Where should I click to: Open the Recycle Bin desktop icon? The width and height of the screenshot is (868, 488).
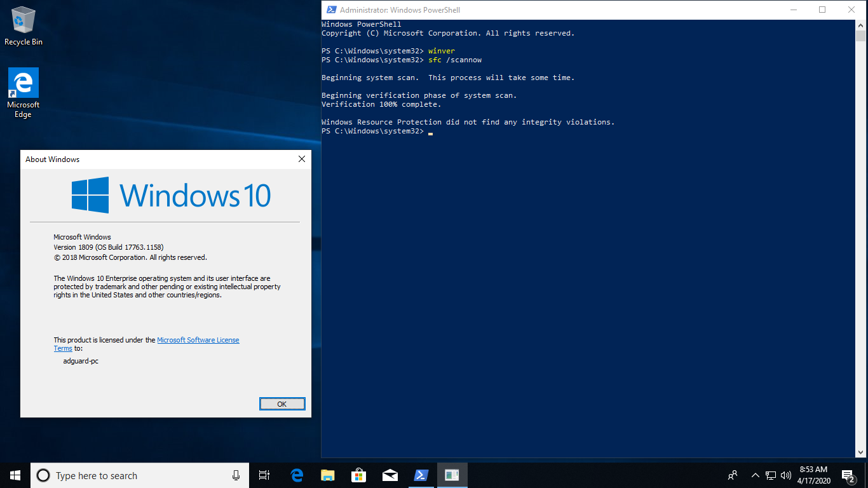pos(24,26)
